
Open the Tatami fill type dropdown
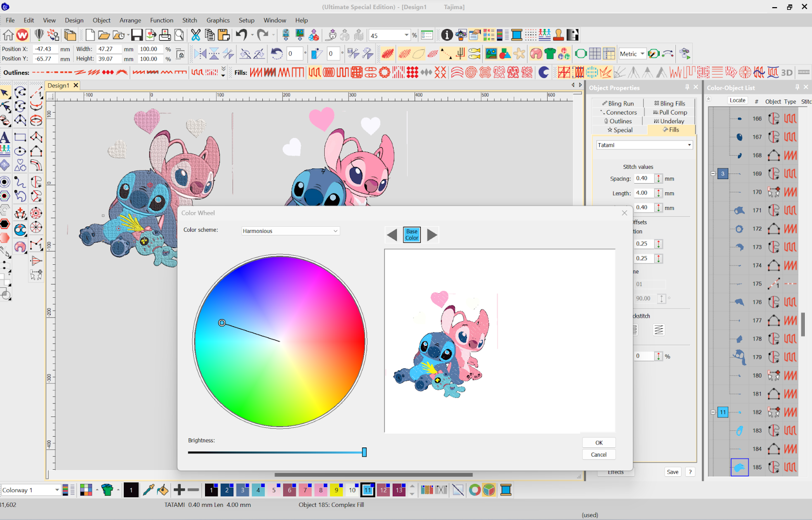tap(645, 145)
